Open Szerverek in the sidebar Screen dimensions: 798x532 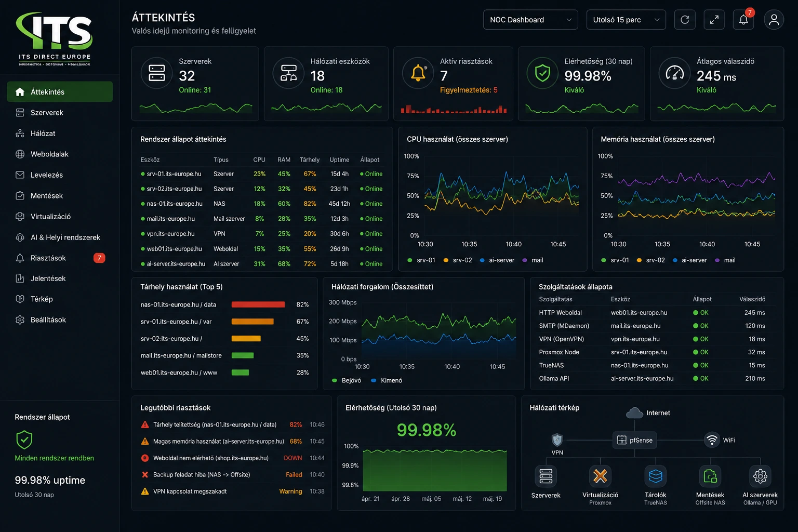[x=60, y=112]
